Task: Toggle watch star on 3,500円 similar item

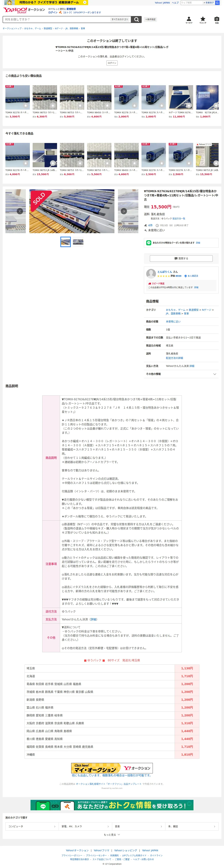Action: pos(25,105)
